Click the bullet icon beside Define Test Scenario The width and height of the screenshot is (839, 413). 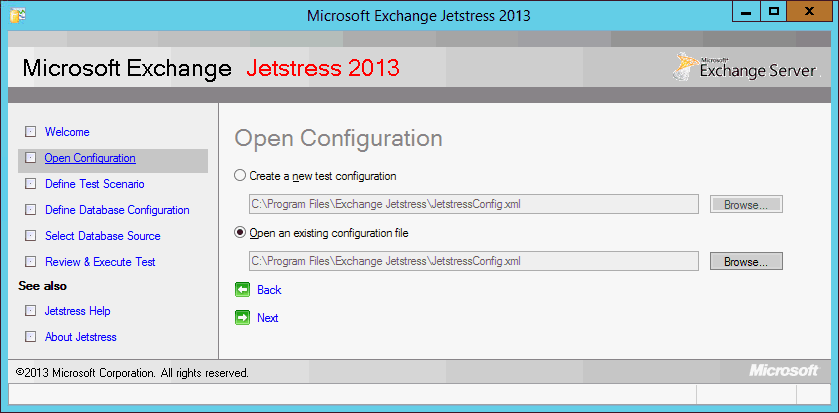pos(30,184)
